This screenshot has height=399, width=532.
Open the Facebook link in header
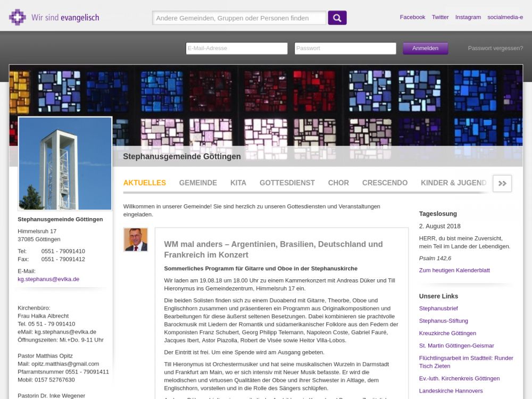pos(412,17)
